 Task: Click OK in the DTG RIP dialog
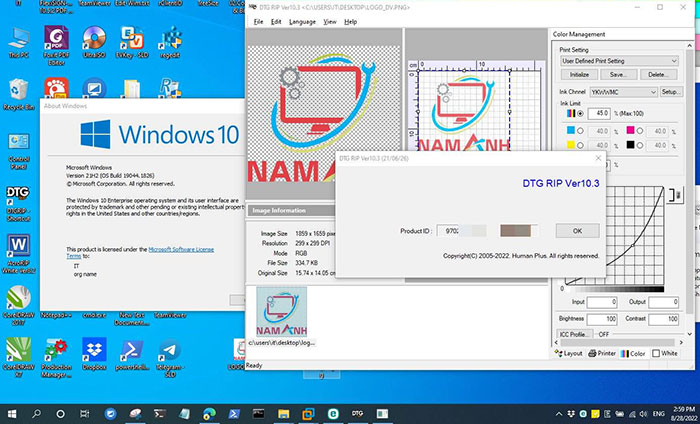(x=576, y=230)
